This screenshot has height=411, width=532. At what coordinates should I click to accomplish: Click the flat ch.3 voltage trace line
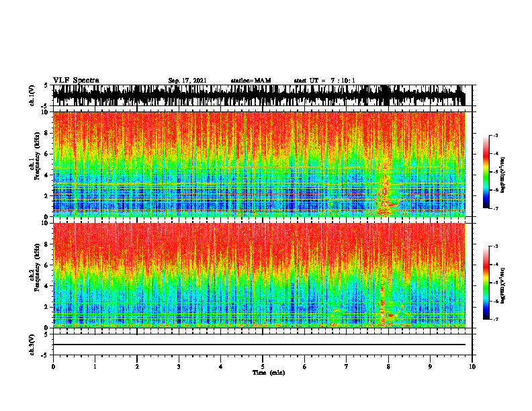259,345
